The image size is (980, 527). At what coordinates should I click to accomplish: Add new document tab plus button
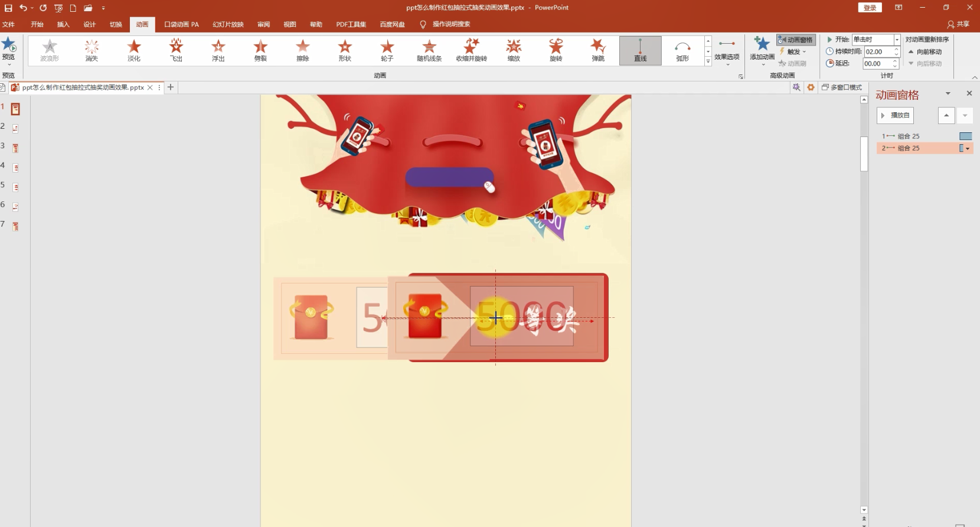click(x=171, y=87)
